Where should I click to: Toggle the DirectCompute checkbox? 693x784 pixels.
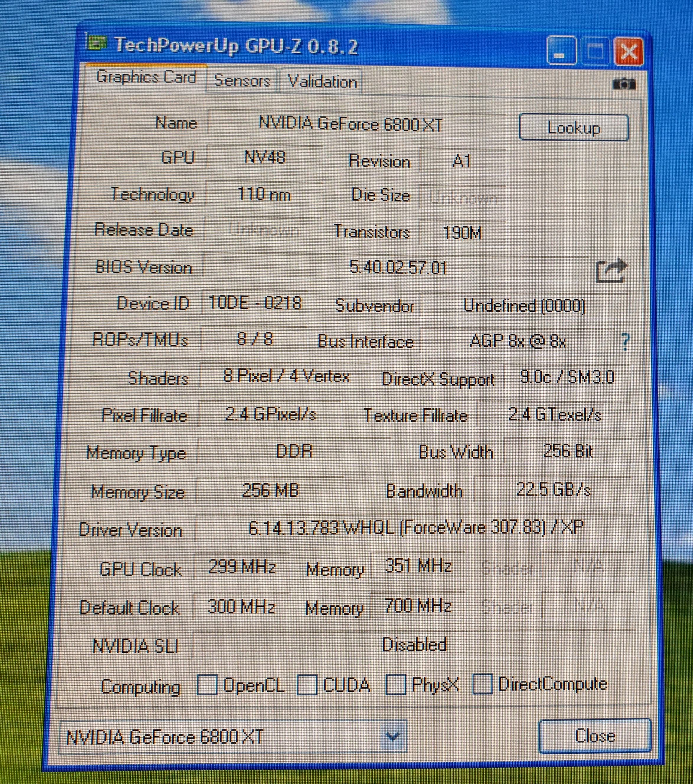tap(482, 684)
